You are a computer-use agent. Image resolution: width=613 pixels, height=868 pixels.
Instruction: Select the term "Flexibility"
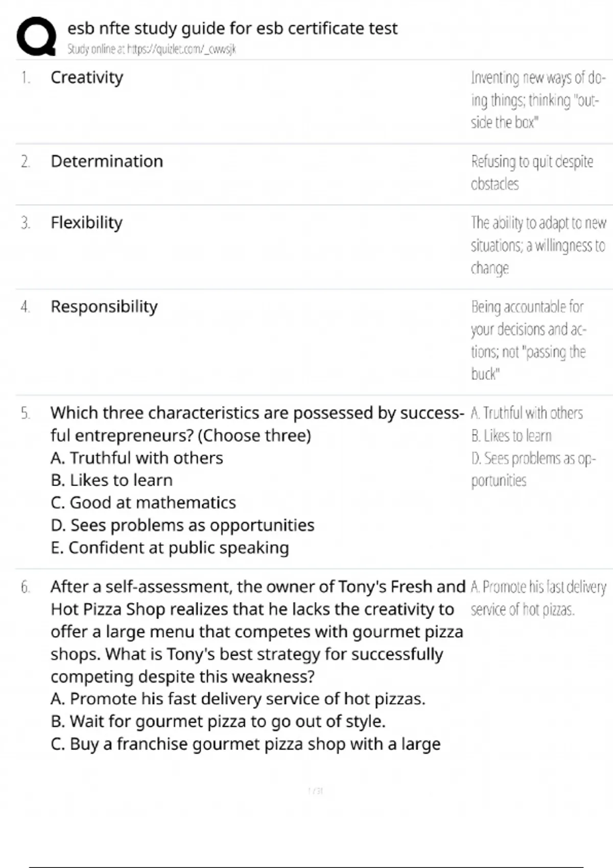pyautogui.click(x=86, y=223)
